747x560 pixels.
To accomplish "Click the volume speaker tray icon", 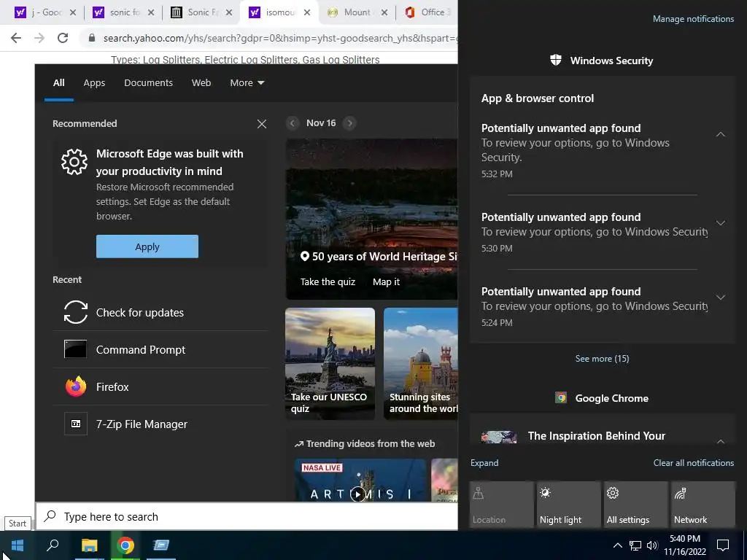I will (x=652, y=545).
